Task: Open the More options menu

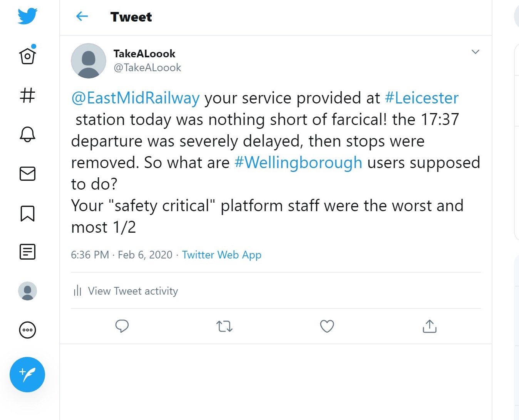Action: 27,330
